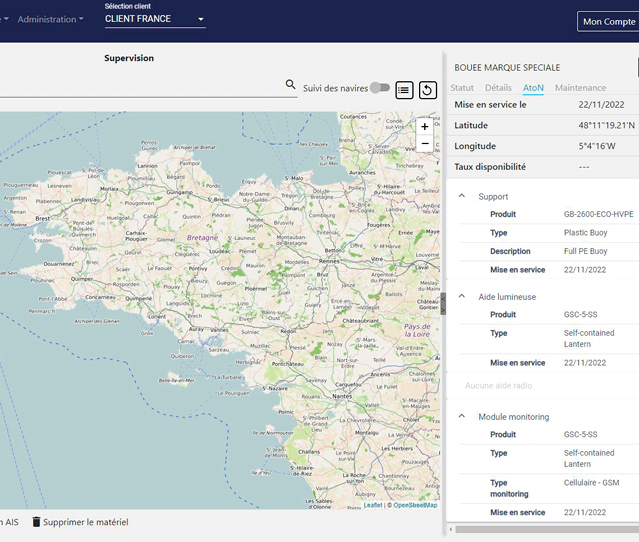Click Rennes on the map
Image resolution: width=639 pixels, height=542 pixels.
pyautogui.click(x=328, y=261)
